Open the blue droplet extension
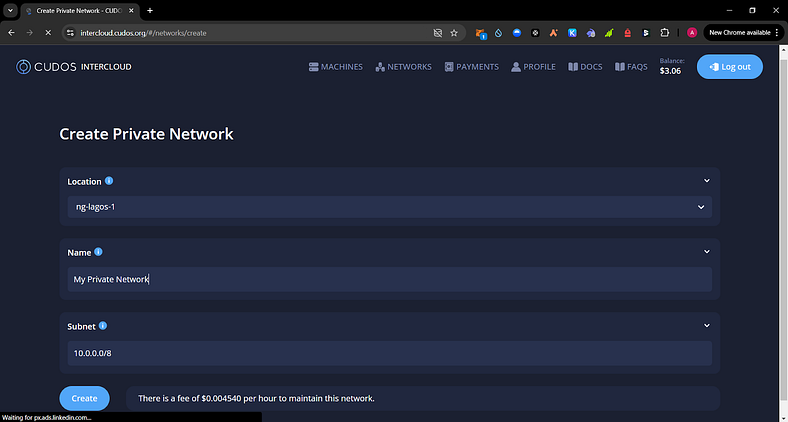 (x=499, y=33)
